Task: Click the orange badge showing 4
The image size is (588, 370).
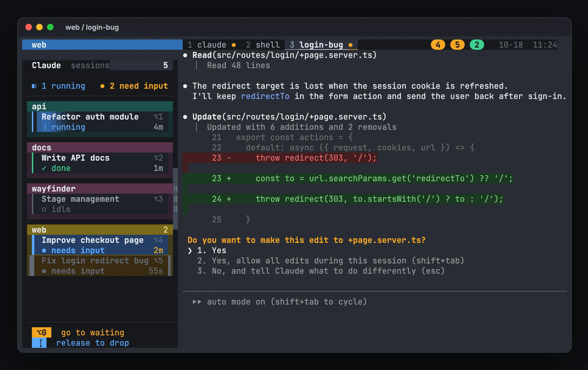Action: [438, 45]
